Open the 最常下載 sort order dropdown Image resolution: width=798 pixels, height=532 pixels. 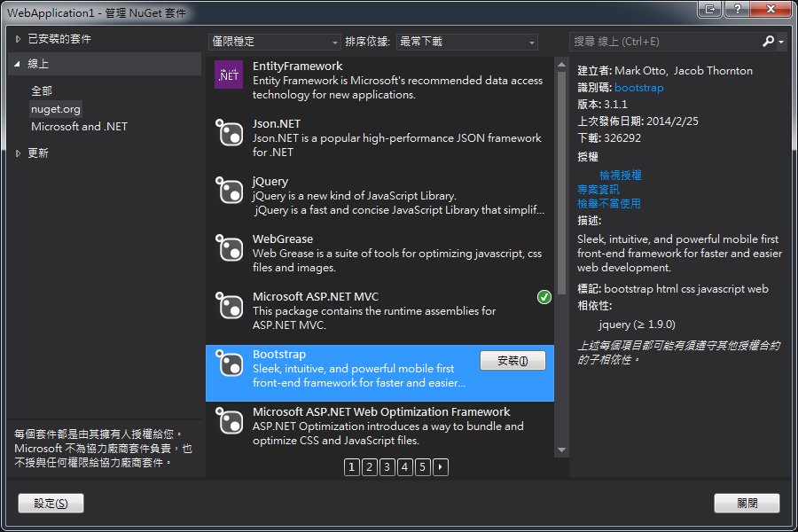point(466,42)
